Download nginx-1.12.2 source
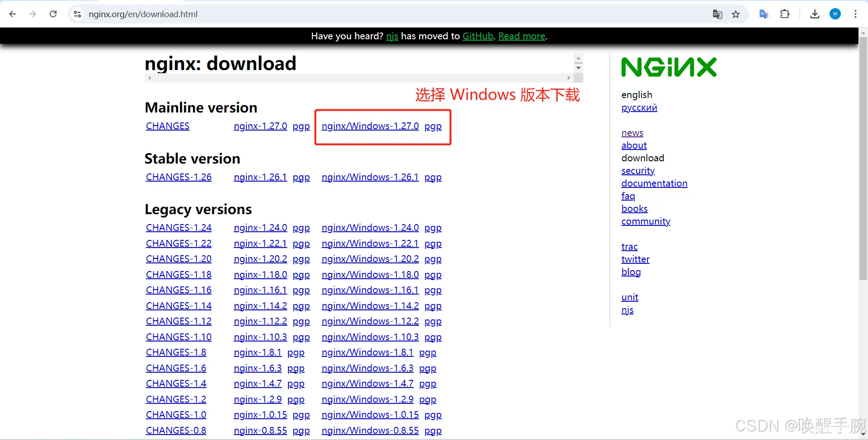868x440 pixels. tap(260, 321)
